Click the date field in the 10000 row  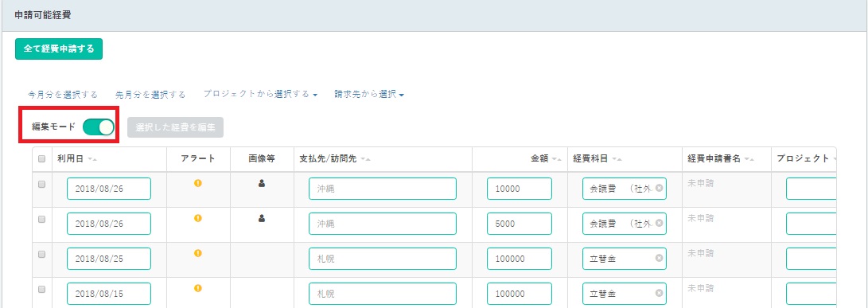tap(109, 189)
